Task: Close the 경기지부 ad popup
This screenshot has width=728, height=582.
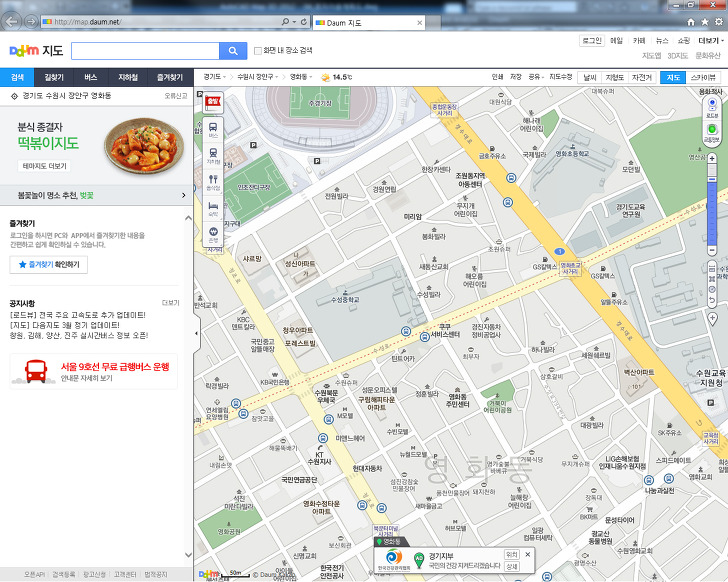Action: click(527, 554)
